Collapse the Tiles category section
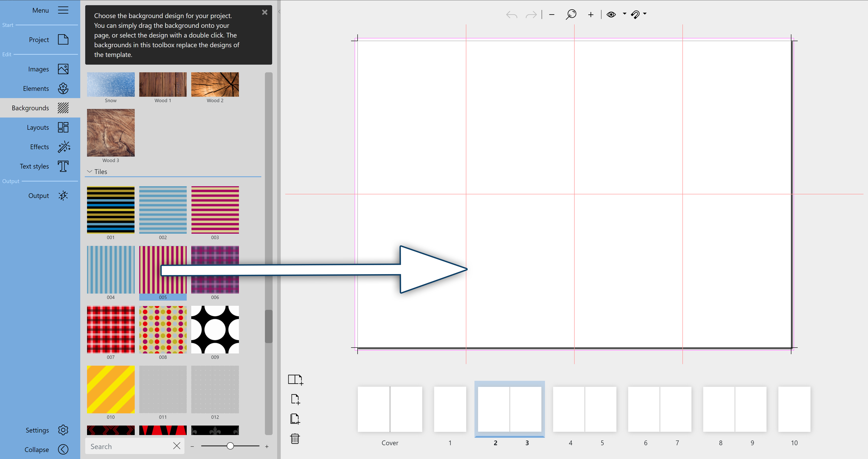This screenshot has width=868, height=459. (x=90, y=172)
